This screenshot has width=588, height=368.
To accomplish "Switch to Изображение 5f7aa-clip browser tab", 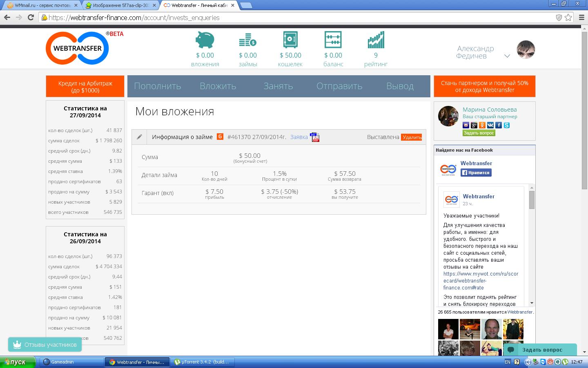I will (x=121, y=5).
